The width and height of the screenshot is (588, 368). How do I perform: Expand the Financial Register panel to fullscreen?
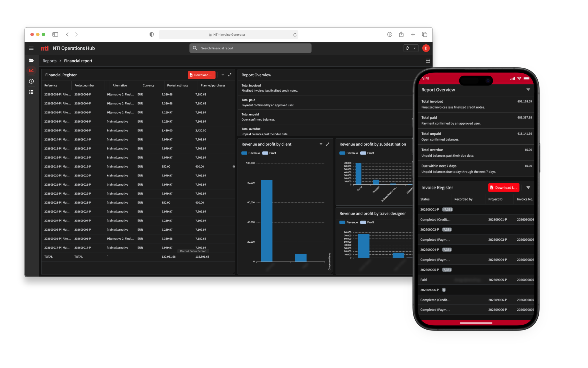point(230,75)
